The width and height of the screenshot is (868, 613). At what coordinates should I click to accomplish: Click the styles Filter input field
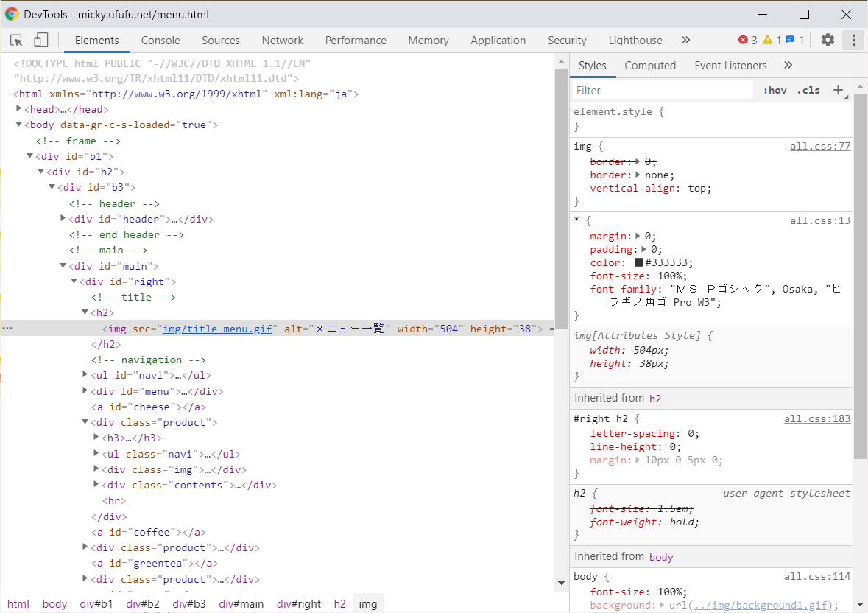663,90
